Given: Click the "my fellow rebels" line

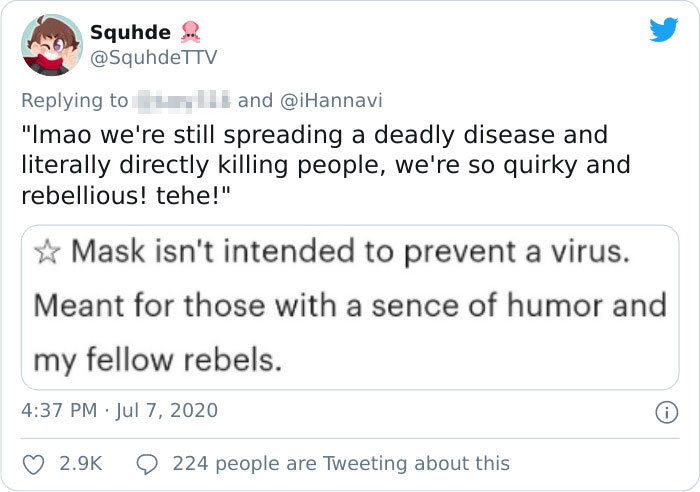Looking at the screenshot, I should 157,360.
